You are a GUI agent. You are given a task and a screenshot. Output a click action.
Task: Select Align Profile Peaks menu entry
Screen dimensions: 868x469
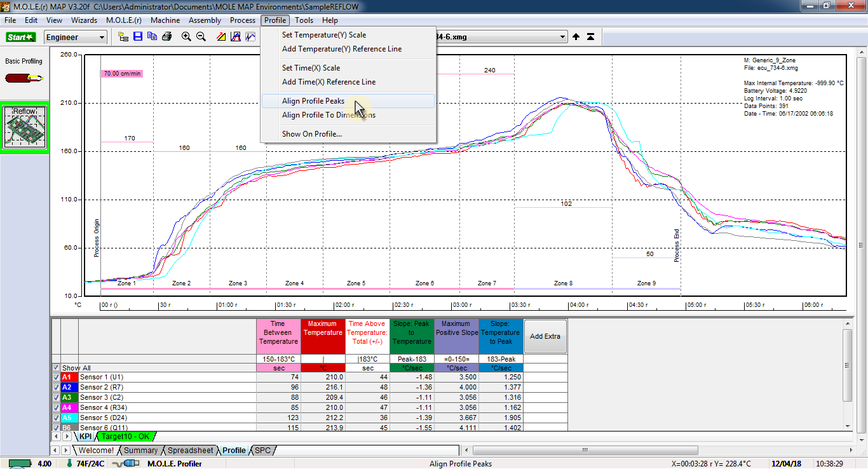coord(348,101)
